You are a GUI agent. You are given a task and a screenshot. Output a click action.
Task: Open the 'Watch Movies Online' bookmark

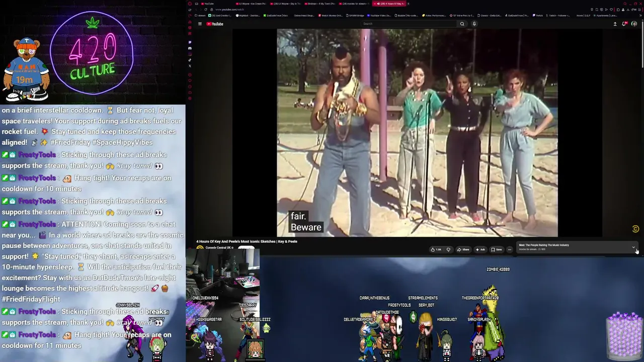[331, 16]
